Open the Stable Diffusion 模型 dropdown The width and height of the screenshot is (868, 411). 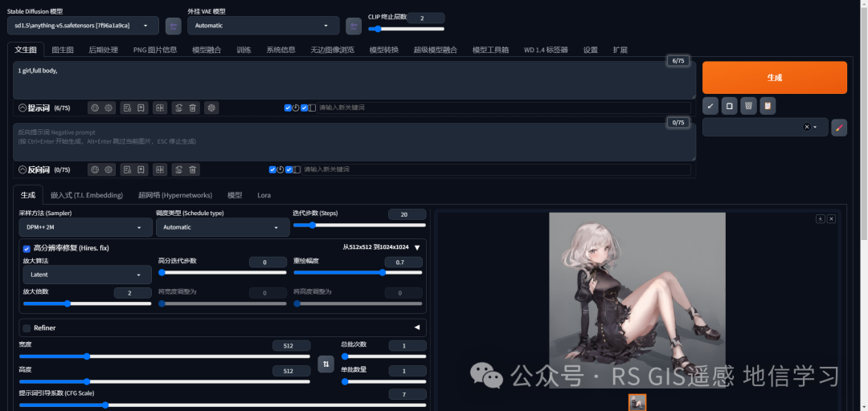tap(83, 26)
